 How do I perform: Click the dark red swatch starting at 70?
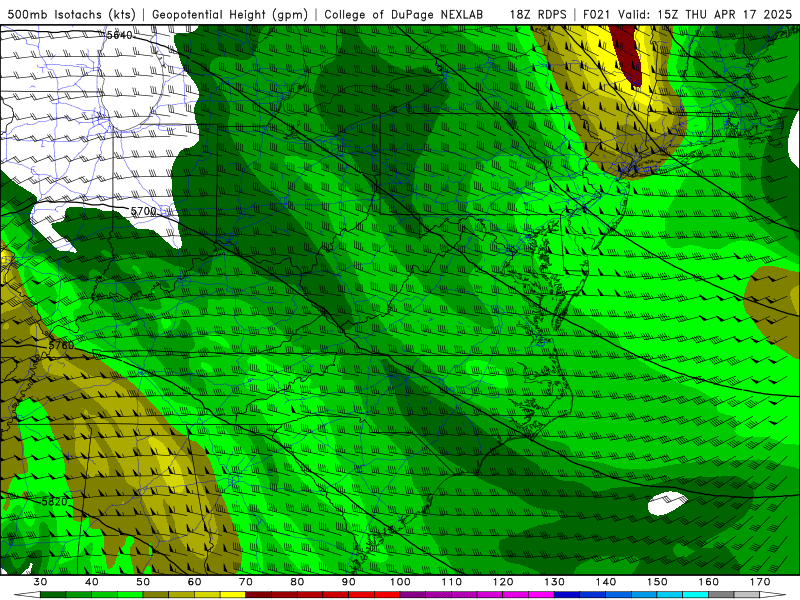(259, 595)
